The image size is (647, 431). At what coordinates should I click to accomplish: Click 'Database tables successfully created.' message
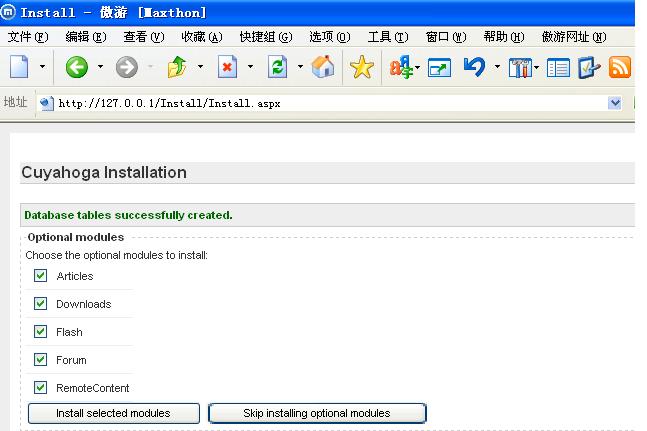(x=128, y=215)
